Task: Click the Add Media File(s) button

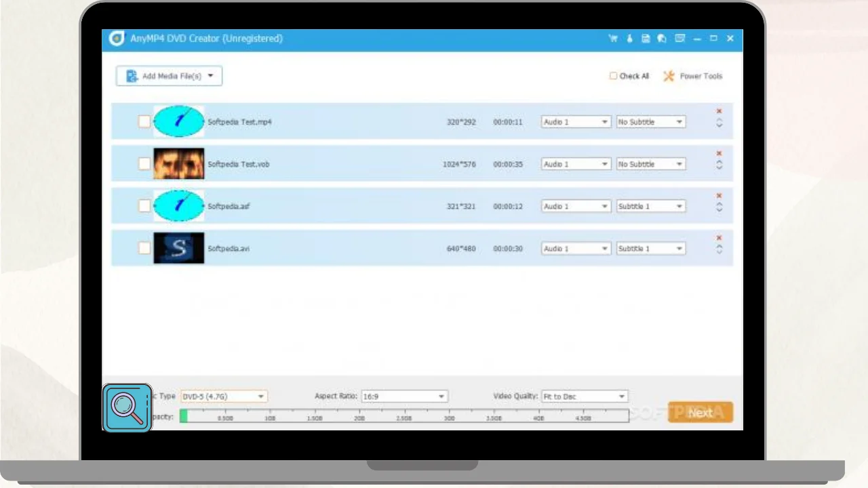Action: pos(169,76)
